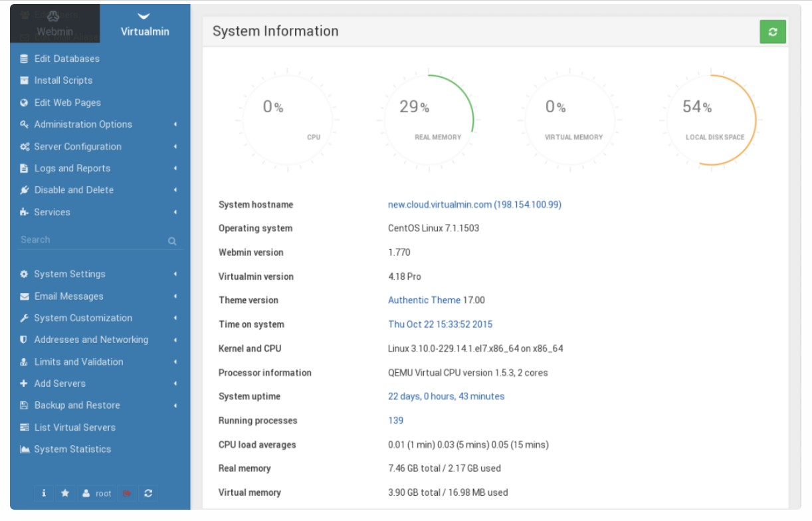Click the System Statistics chart icon
The height and width of the screenshot is (521, 812).
point(25,449)
